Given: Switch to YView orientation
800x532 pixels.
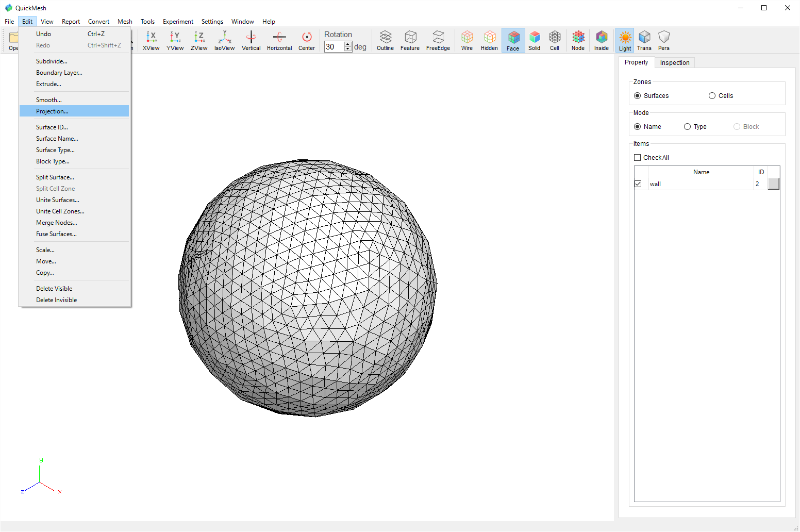Looking at the screenshot, I should click(175, 40).
